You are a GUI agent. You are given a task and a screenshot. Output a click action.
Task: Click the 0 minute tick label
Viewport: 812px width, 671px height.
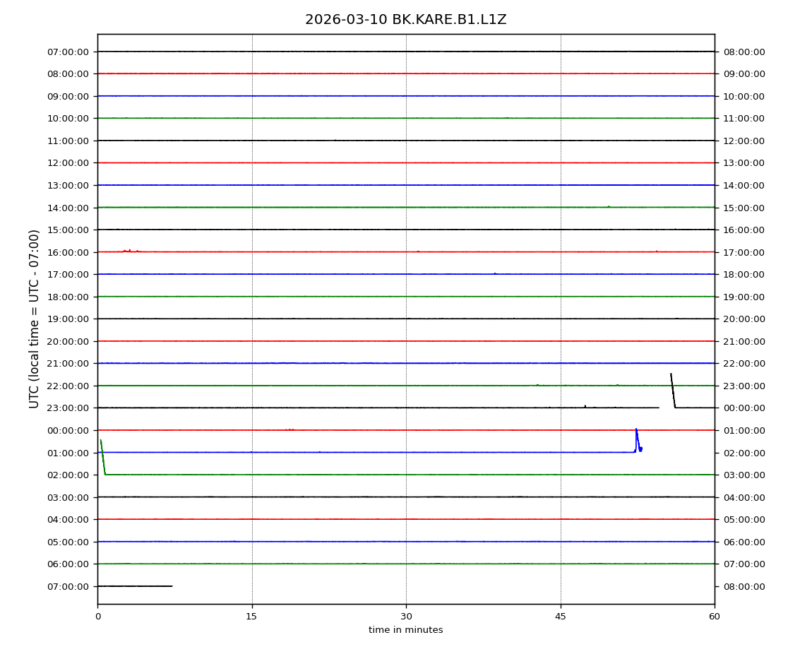pyautogui.click(x=97, y=617)
